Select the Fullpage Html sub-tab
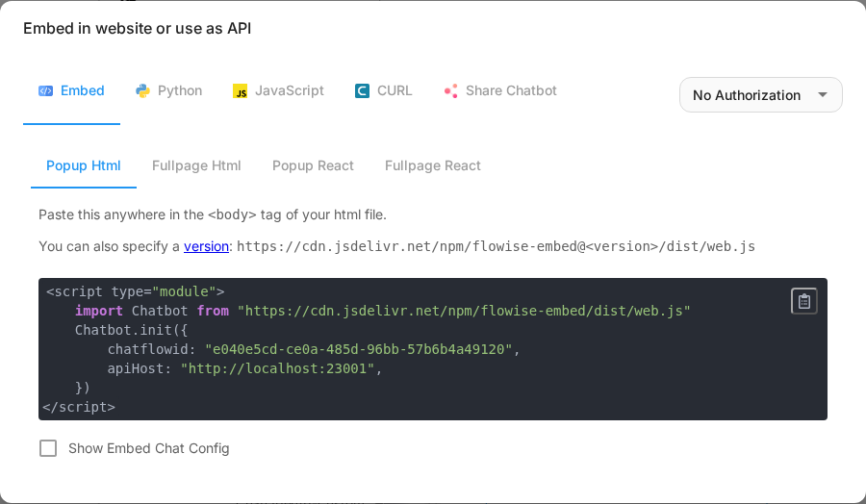866x504 pixels. (196, 166)
